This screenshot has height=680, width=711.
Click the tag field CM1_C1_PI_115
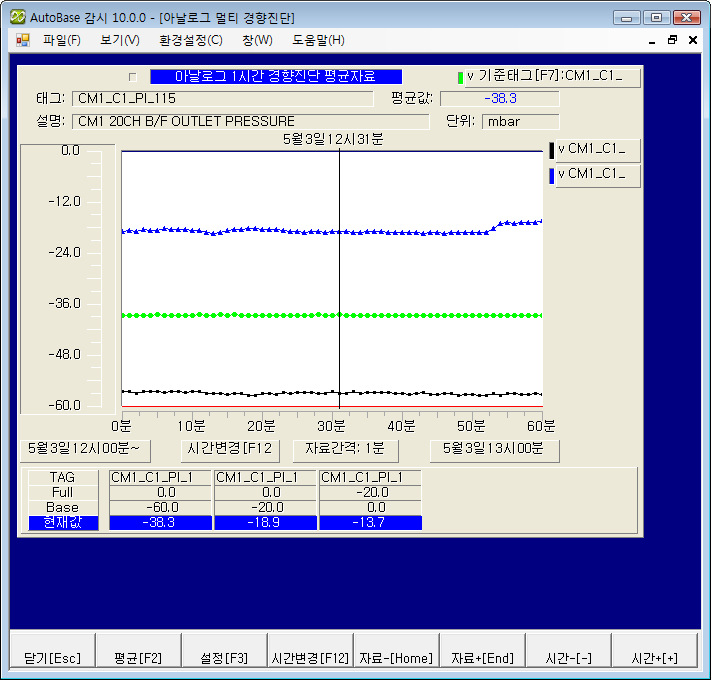223,98
